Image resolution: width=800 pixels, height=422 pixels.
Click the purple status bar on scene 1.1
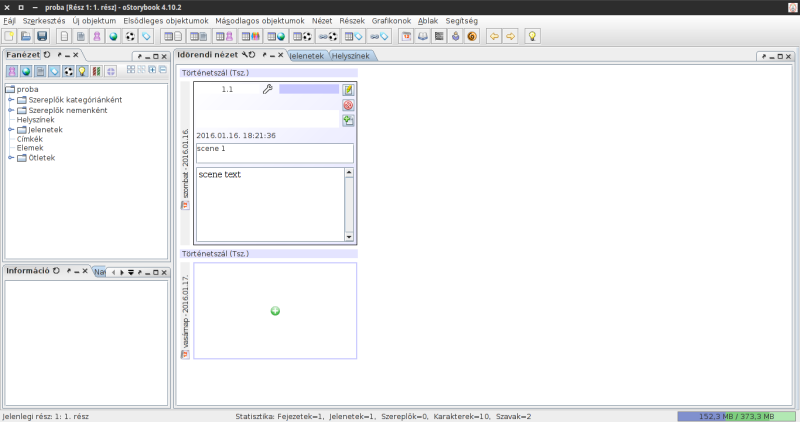(x=309, y=89)
